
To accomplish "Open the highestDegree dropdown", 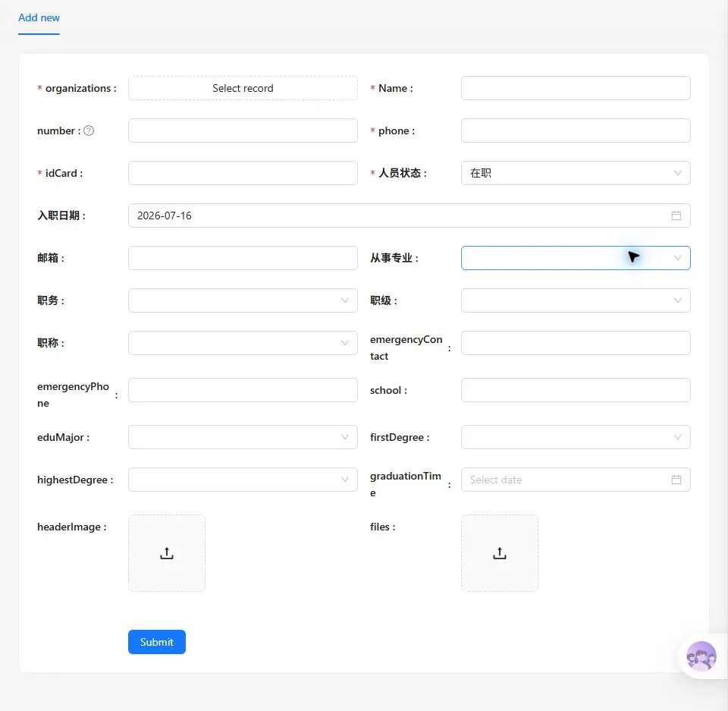I will click(x=243, y=480).
